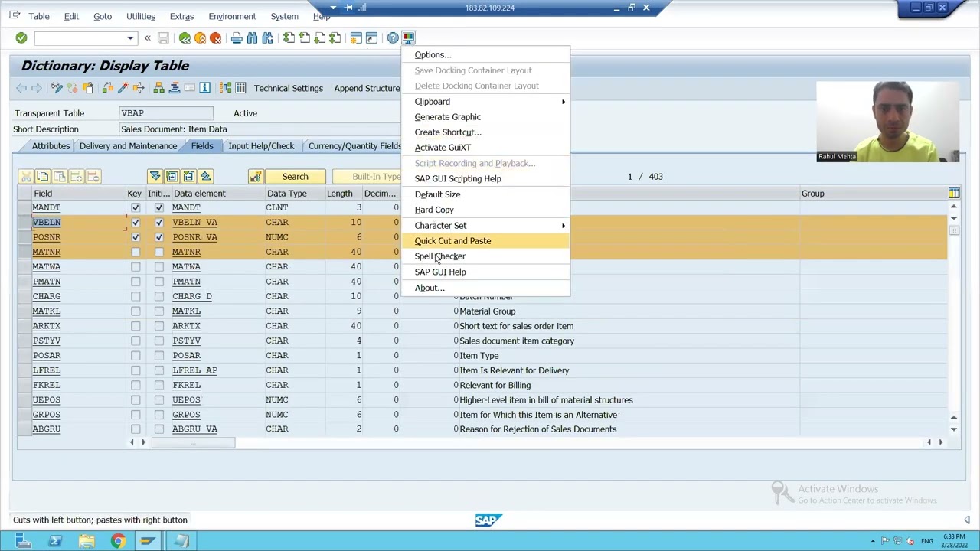The width and height of the screenshot is (980, 551).
Task: Click the Technical Settings button
Action: pos(289,88)
